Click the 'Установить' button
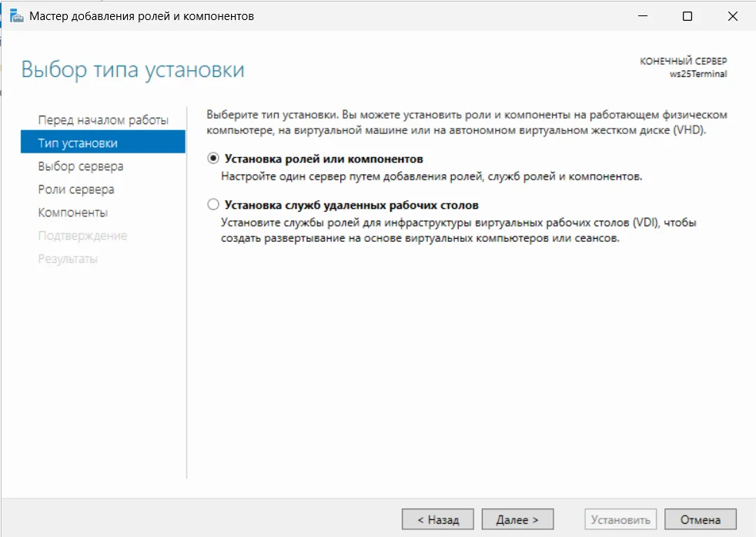756x537 pixels. click(621, 519)
